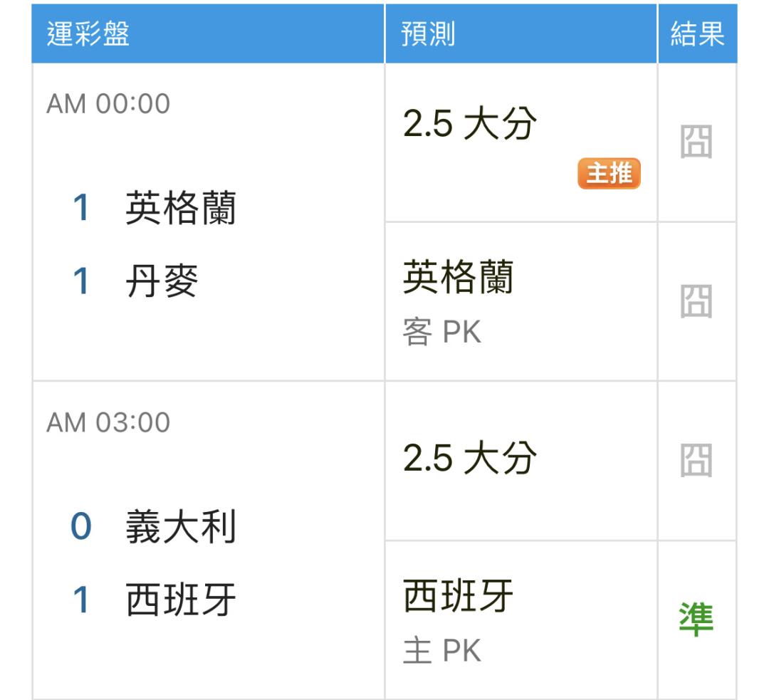Click the AM 03:00 match time
The image size is (769, 700).
[108, 422]
